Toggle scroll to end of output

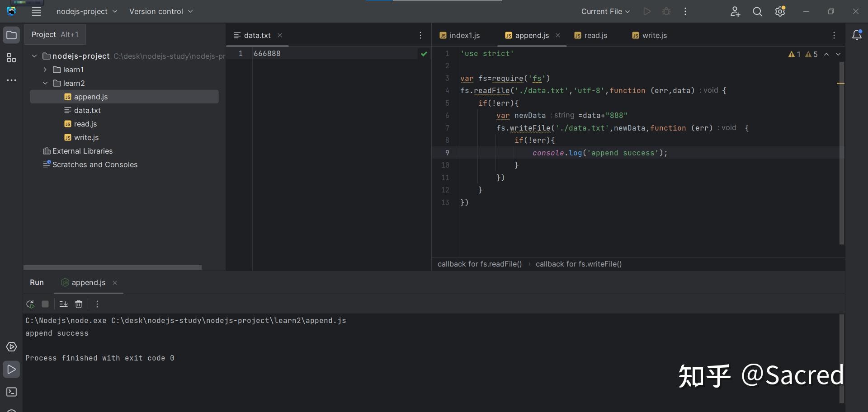tap(63, 304)
